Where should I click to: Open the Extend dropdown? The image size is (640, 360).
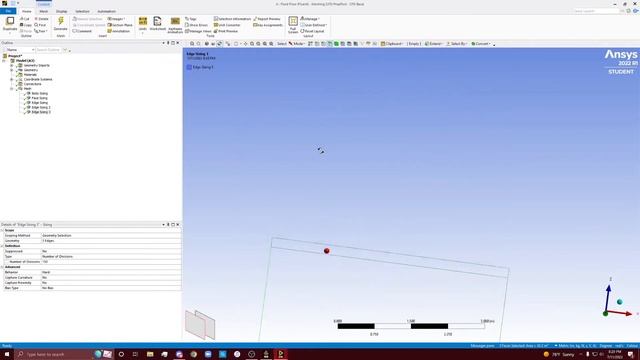(433, 44)
